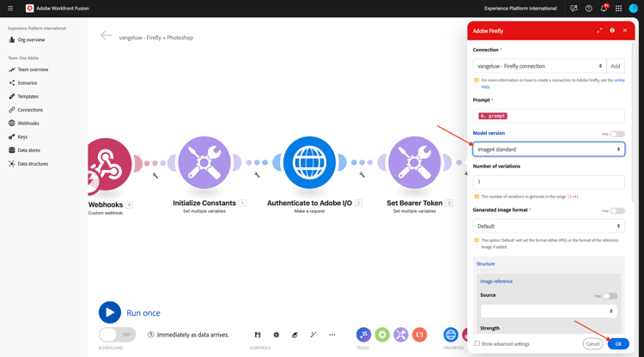The image size is (644, 357).
Task: Go back using the arrow beside scenario name
Action: pyautogui.click(x=106, y=36)
